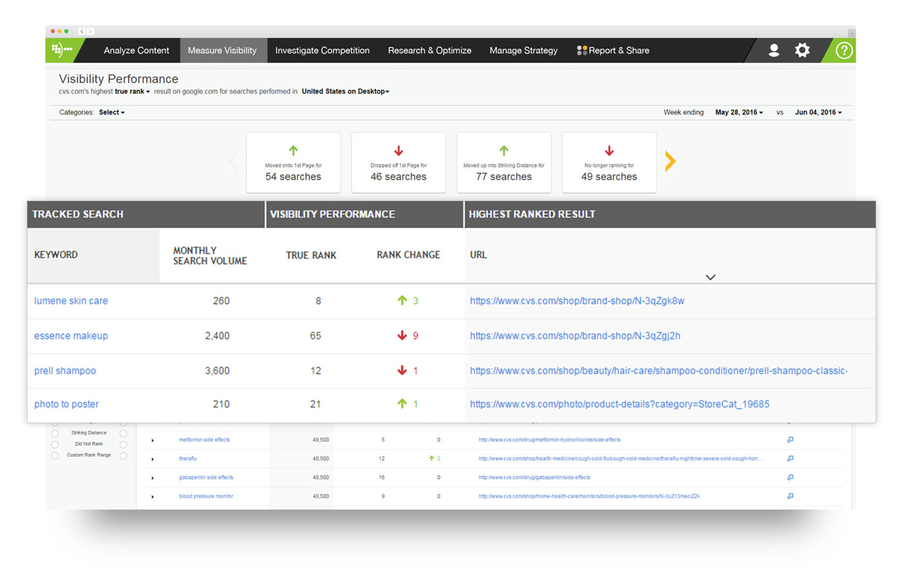Open the United States on Desktop dropdown
Image resolution: width=902 pixels, height=588 pixels.
click(345, 91)
